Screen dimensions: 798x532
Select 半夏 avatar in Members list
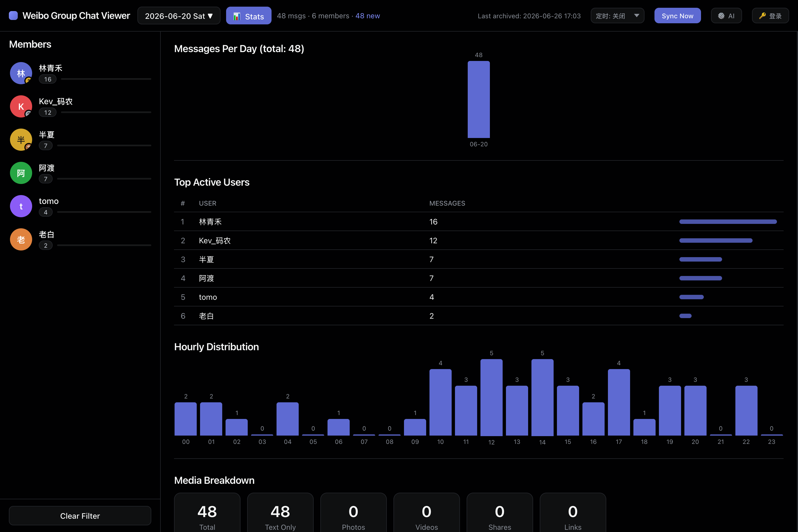[21, 139]
